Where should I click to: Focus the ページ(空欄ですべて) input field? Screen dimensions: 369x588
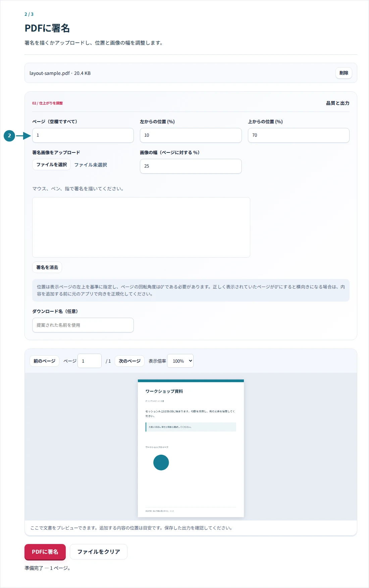tap(83, 135)
